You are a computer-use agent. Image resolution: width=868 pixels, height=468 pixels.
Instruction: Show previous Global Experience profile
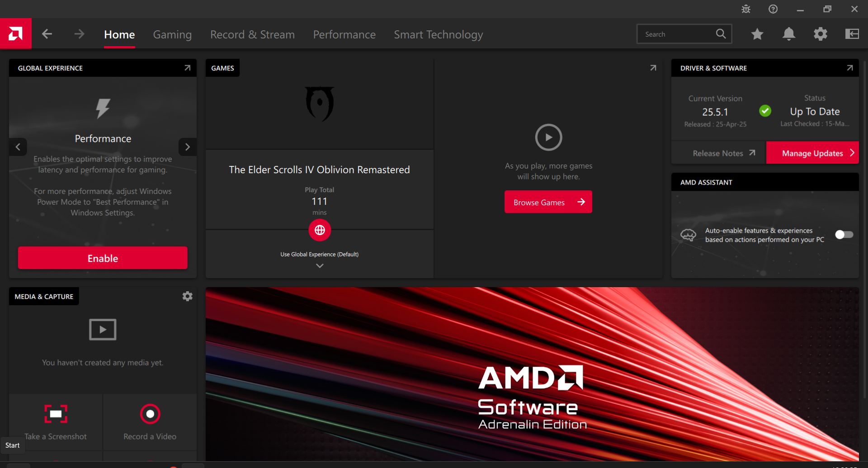click(18, 147)
